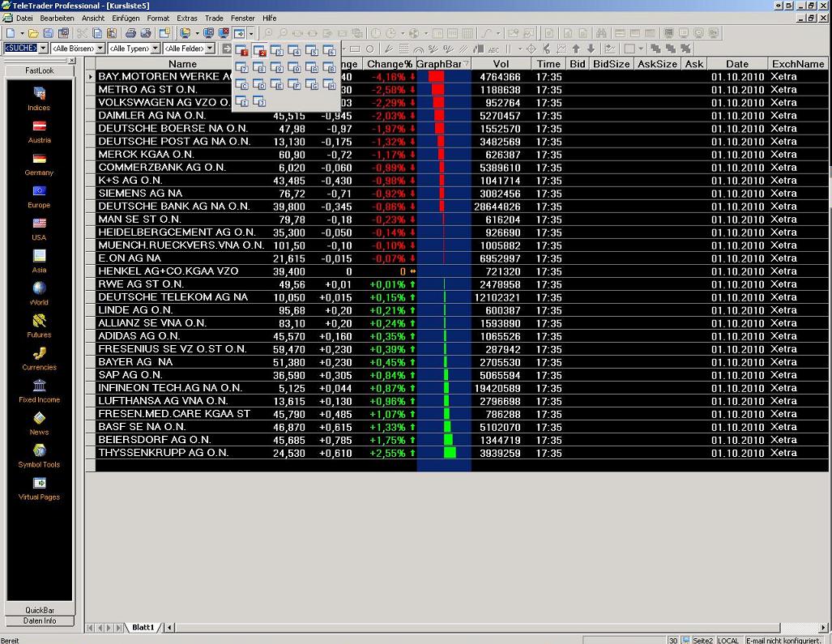Click the Paste toolbar icon

click(112, 33)
